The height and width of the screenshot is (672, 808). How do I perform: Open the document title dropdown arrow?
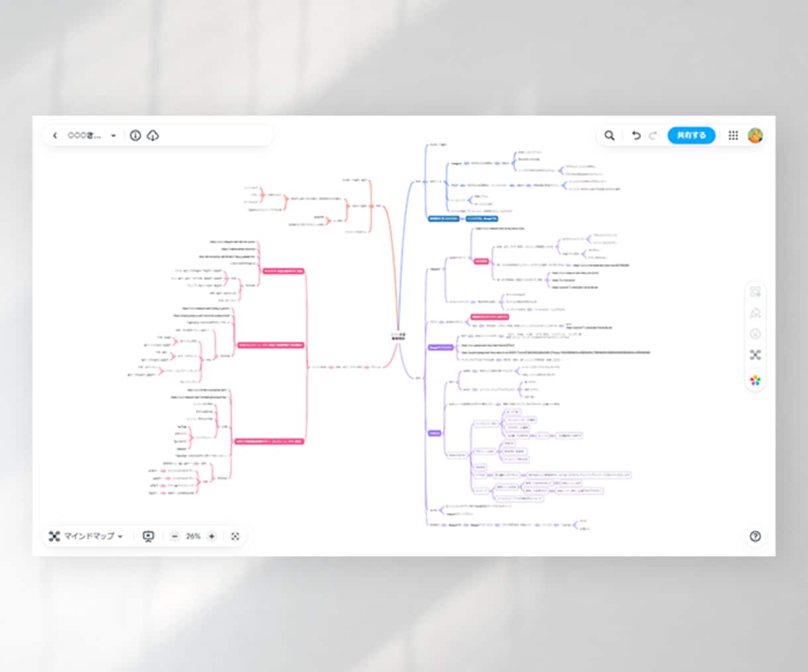click(113, 136)
